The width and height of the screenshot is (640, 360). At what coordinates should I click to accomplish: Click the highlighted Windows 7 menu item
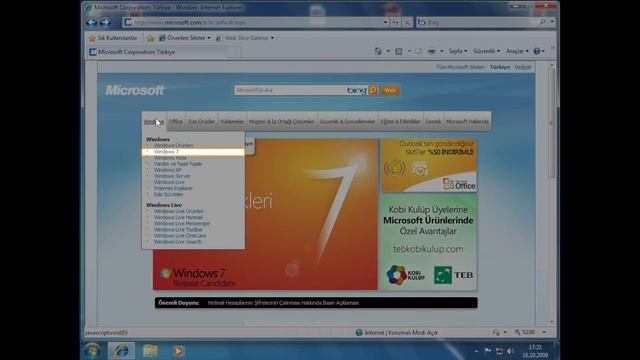193,151
